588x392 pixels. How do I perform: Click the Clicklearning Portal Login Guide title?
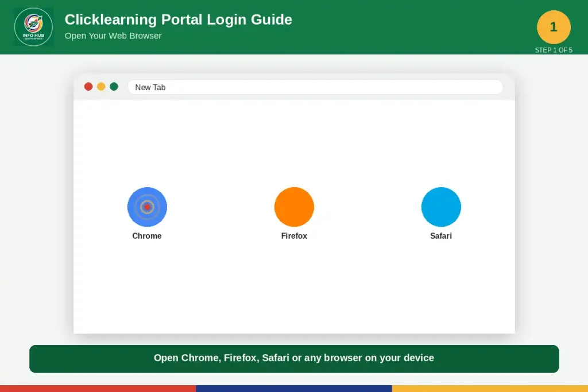[178, 20]
